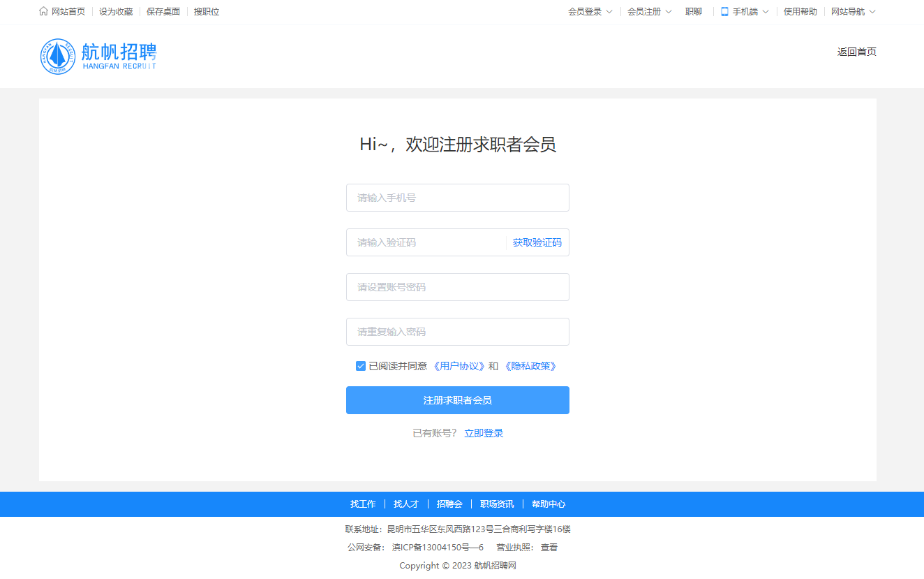924x579 pixels.
Task: Open the 《用户协议》 link
Action: pos(459,366)
